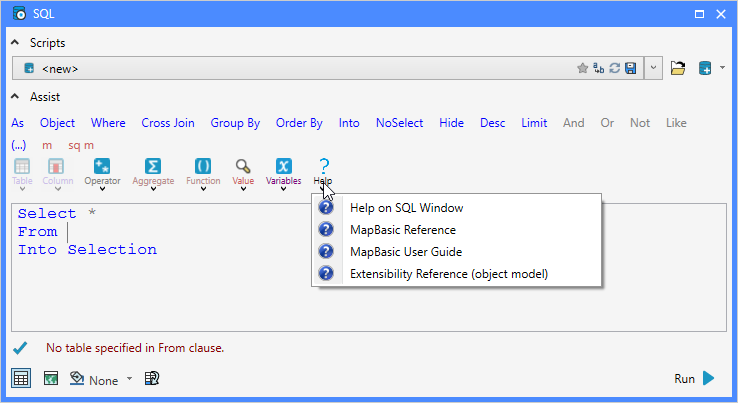Toggle browser window output button
The width and height of the screenshot is (738, 403).
21,378
